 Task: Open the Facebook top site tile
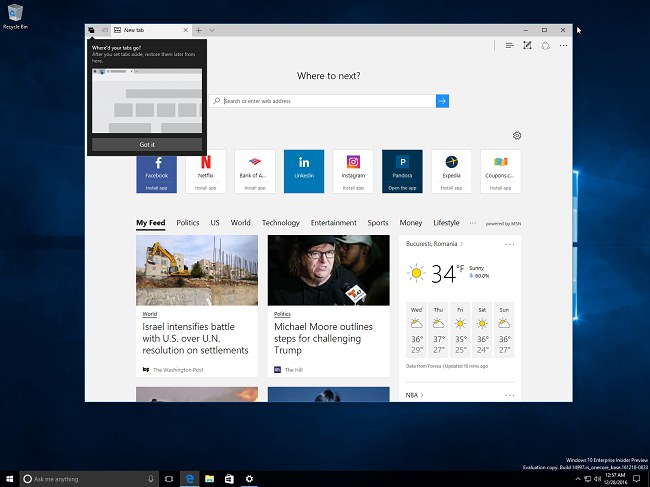tap(156, 171)
